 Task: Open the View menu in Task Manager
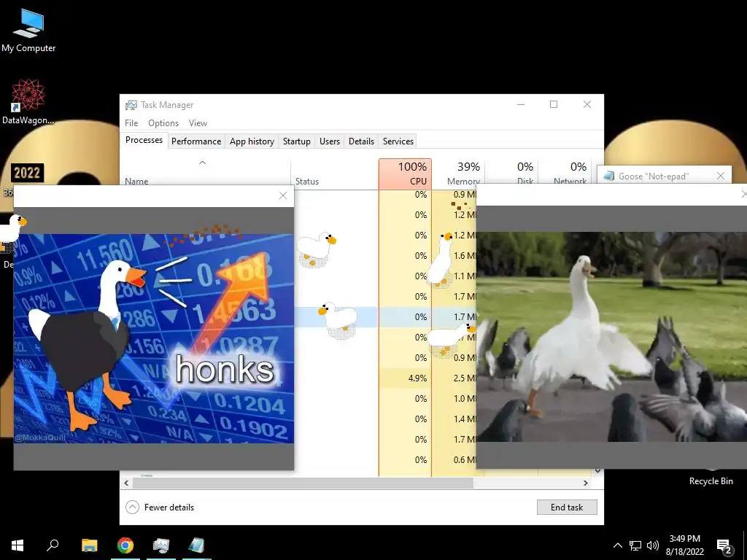coord(198,122)
